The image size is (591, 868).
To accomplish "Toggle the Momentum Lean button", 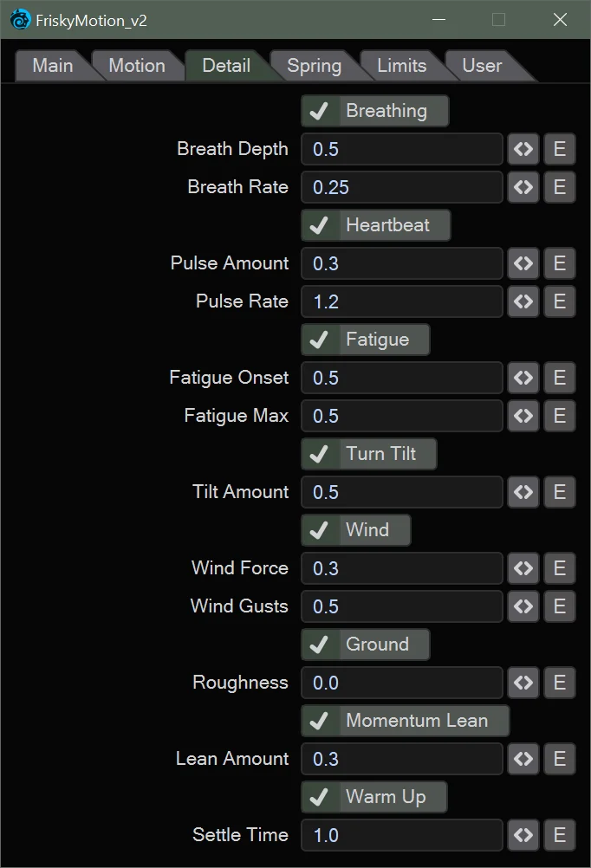I will tap(404, 721).
